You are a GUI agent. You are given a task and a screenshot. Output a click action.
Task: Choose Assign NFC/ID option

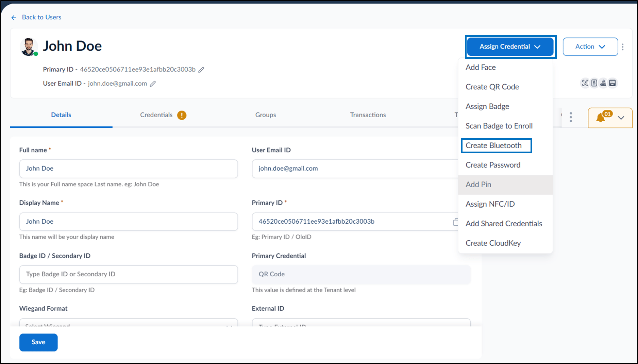coord(505,204)
